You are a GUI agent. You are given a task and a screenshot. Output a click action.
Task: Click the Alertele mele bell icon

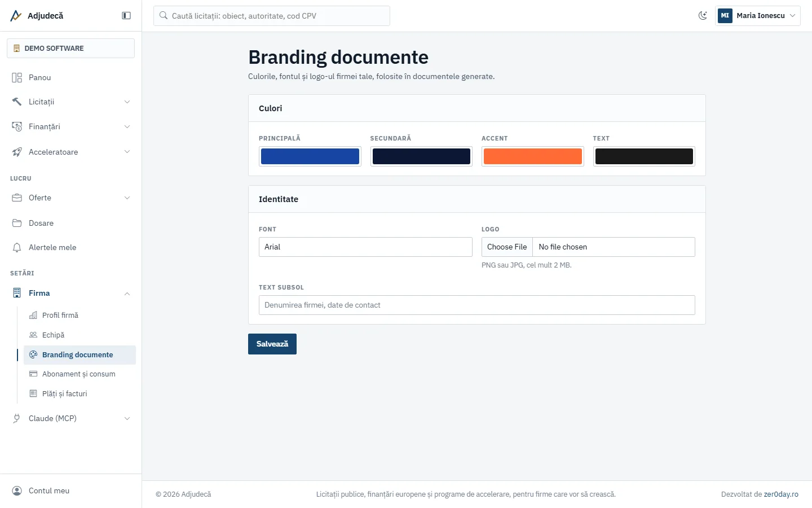coord(17,247)
